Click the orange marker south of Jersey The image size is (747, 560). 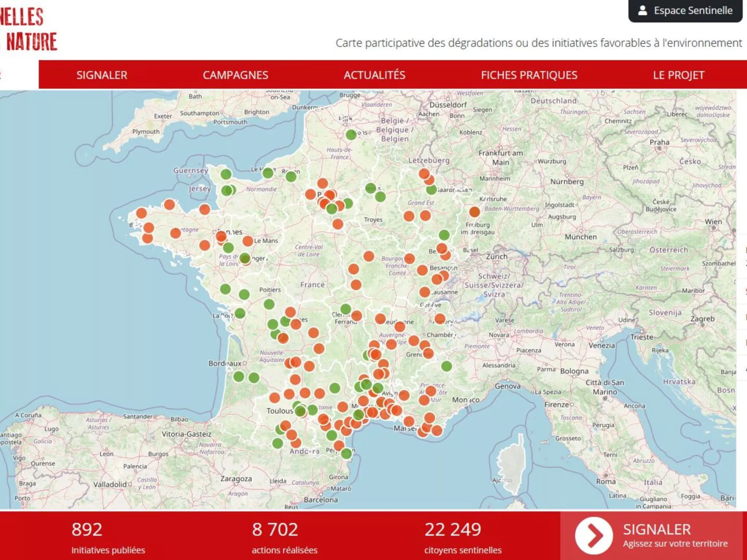205,209
